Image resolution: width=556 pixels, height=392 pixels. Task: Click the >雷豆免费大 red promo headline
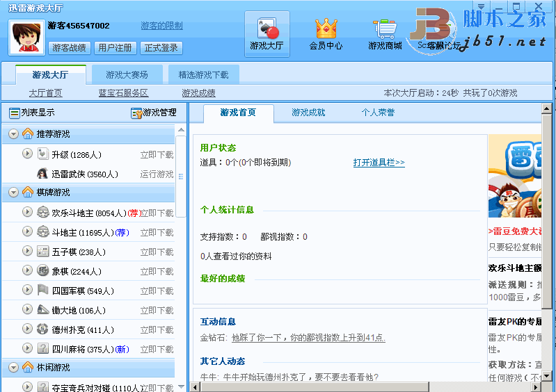515,231
